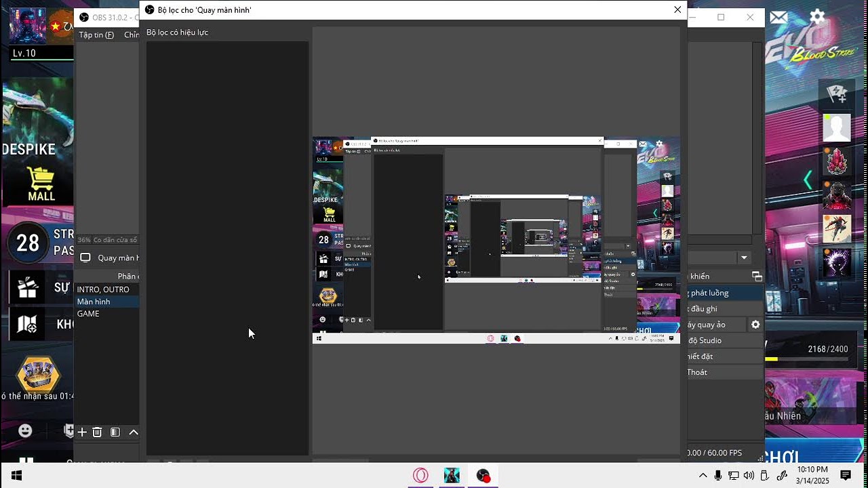Select the purple lightning friend avatar
The image size is (868, 488).
[x=837, y=263]
